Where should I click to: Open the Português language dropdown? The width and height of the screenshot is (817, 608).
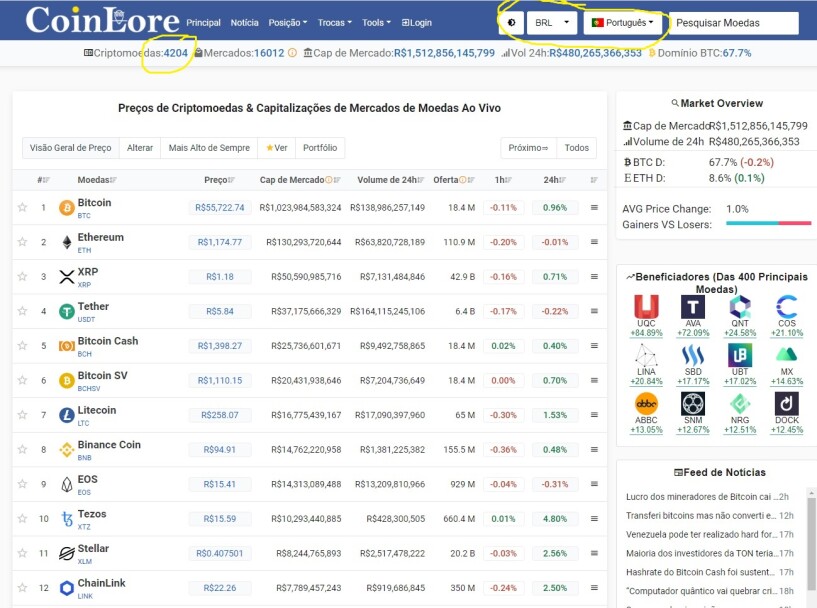[x=623, y=23]
